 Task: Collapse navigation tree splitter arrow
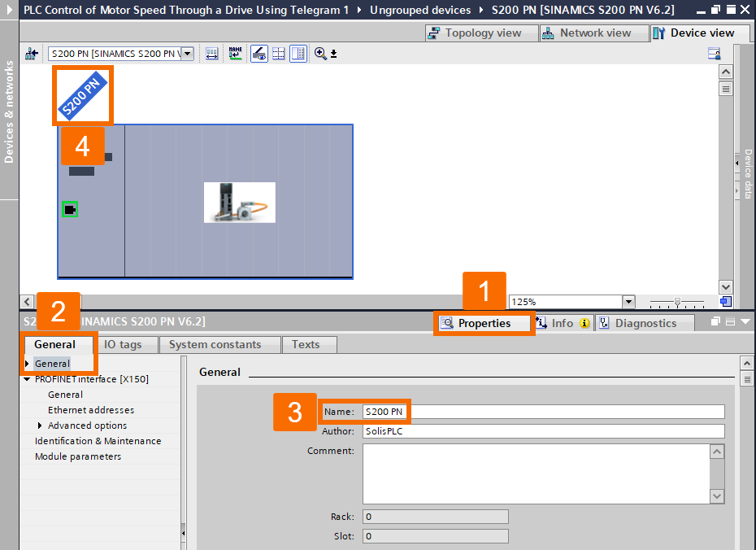pyautogui.click(x=183, y=533)
